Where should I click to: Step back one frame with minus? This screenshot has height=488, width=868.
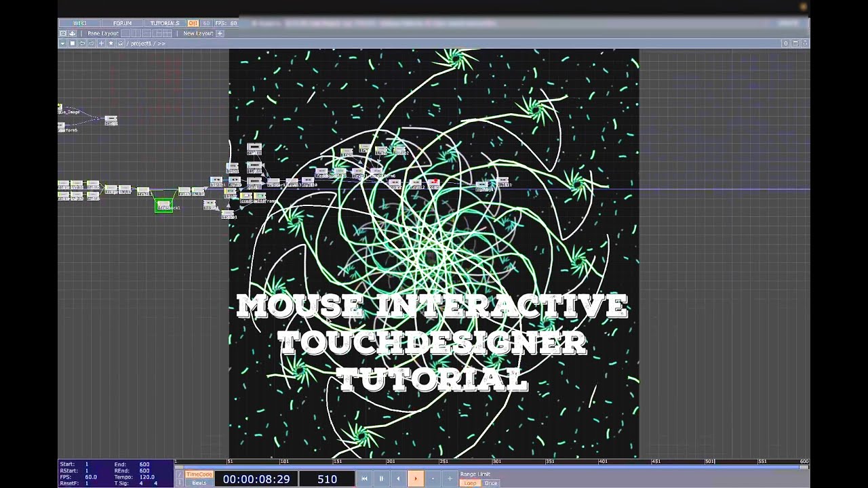coord(433,479)
